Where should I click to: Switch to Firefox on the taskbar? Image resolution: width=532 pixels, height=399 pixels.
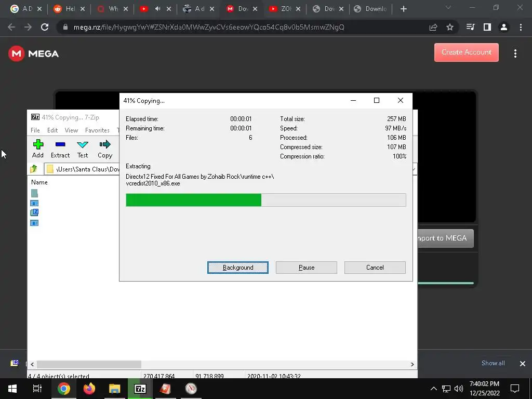click(89, 389)
